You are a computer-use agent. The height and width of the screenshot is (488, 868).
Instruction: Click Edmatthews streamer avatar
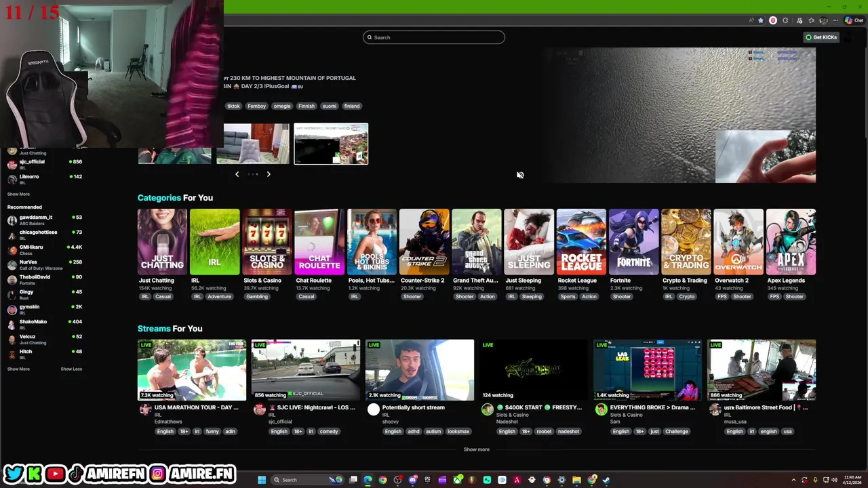145,409
